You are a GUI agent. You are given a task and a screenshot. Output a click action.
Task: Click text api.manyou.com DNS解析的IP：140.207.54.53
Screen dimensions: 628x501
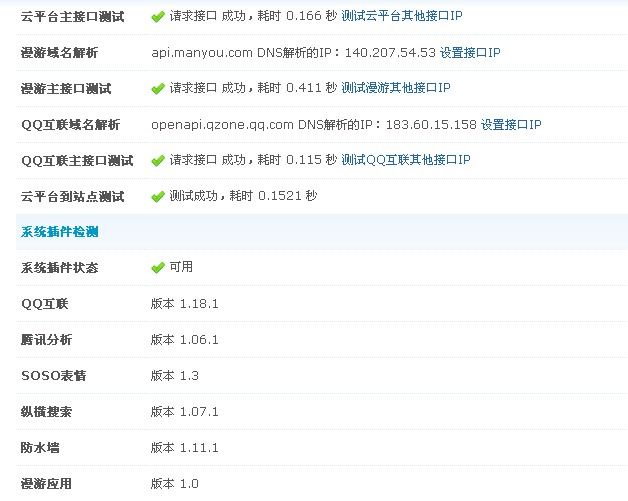(293, 52)
